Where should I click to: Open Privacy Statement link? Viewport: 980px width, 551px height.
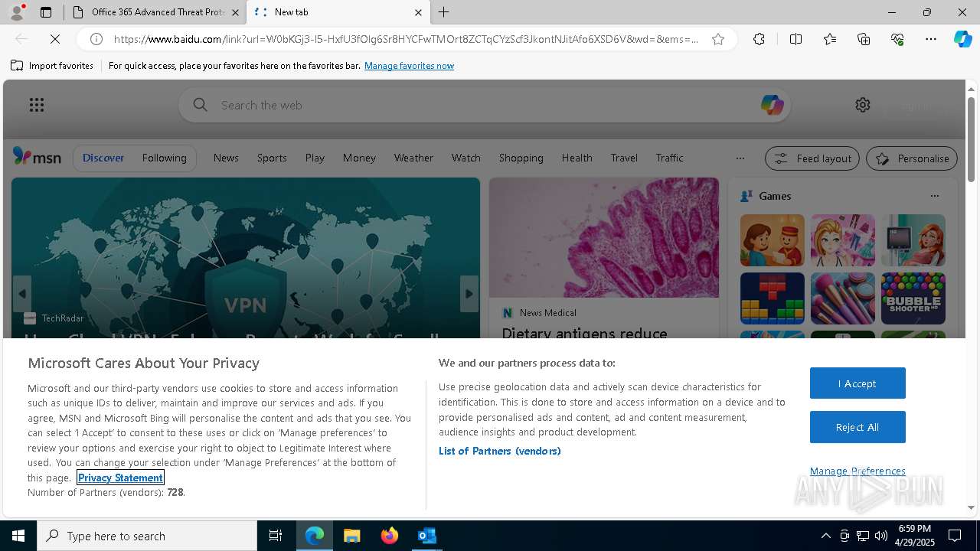coord(120,478)
